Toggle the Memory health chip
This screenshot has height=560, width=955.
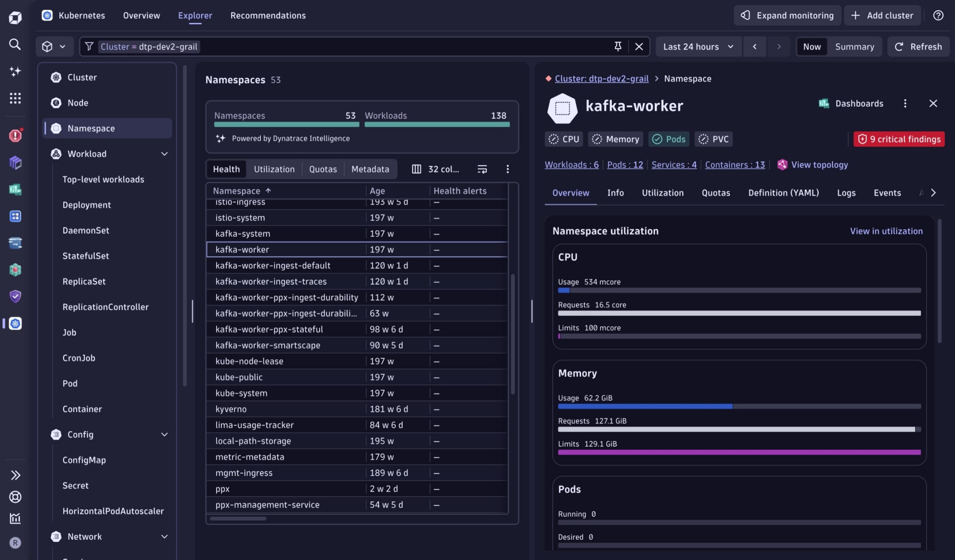pyautogui.click(x=616, y=139)
